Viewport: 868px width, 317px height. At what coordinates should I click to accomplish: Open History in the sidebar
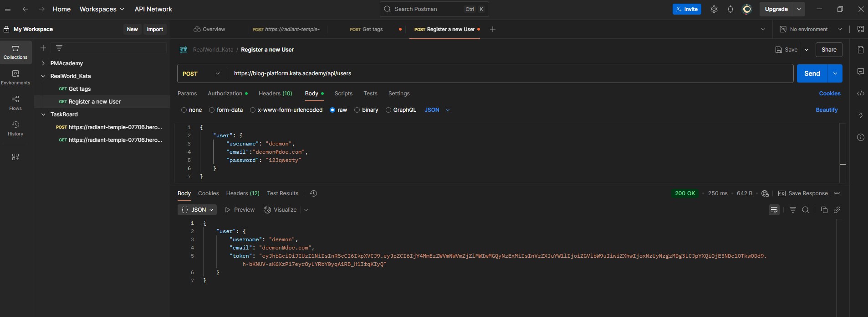15,129
